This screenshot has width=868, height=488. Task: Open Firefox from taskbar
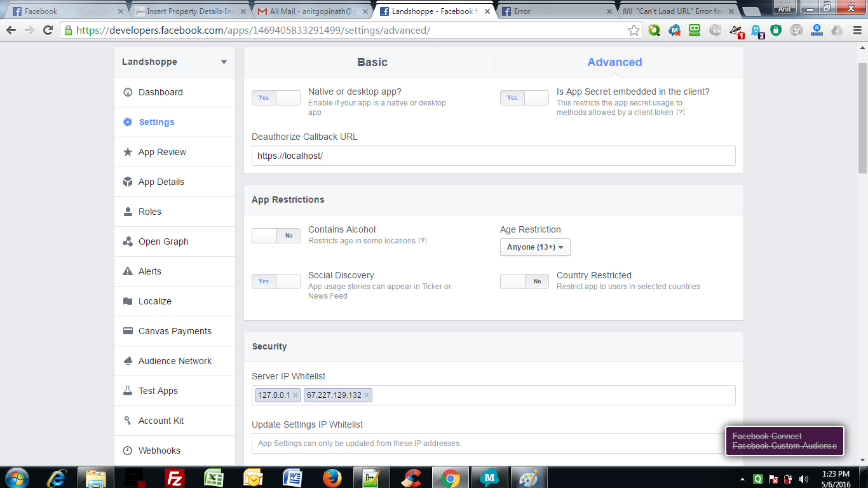332,478
